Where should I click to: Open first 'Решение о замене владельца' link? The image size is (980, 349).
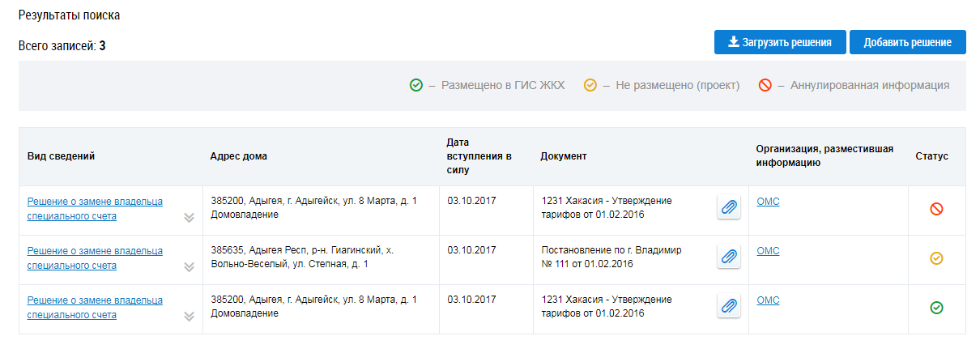click(95, 209)
